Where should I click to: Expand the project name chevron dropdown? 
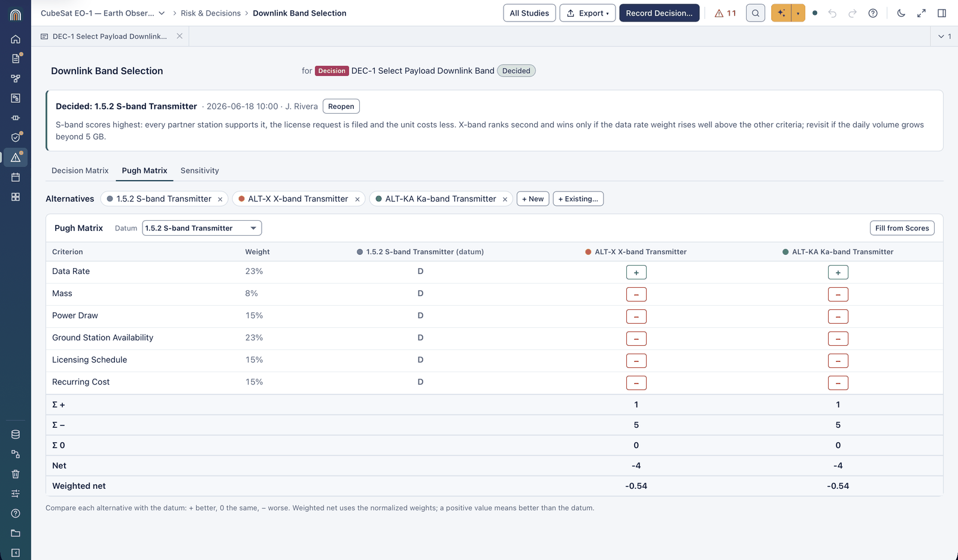coord(162,13)
